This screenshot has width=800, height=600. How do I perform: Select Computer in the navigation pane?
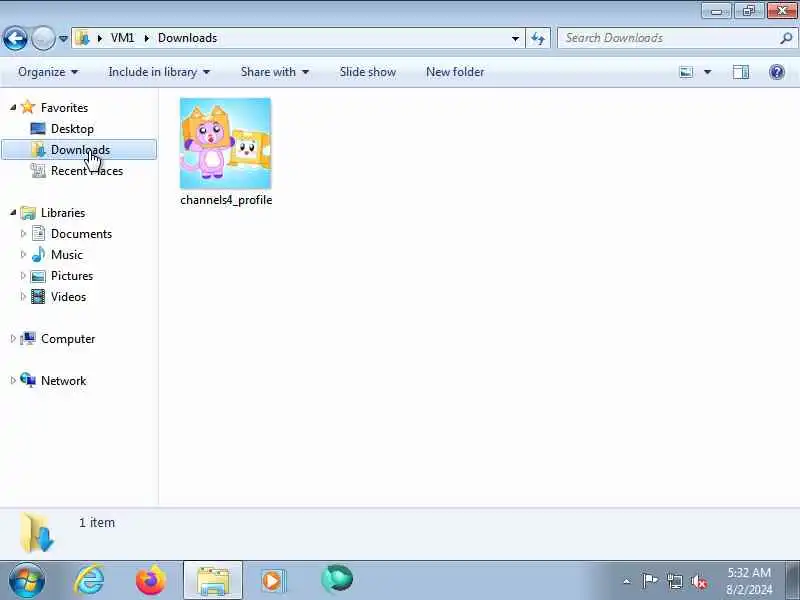tap(68, 339)
